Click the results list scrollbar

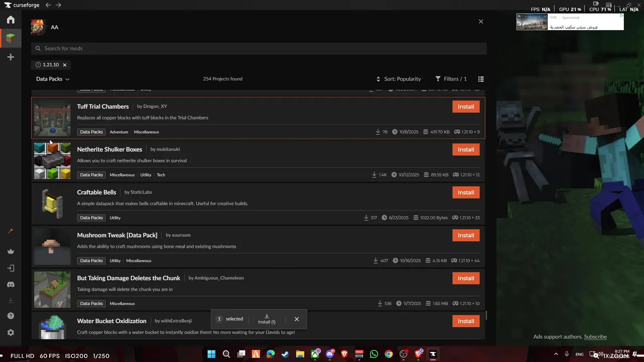point(487,315)
